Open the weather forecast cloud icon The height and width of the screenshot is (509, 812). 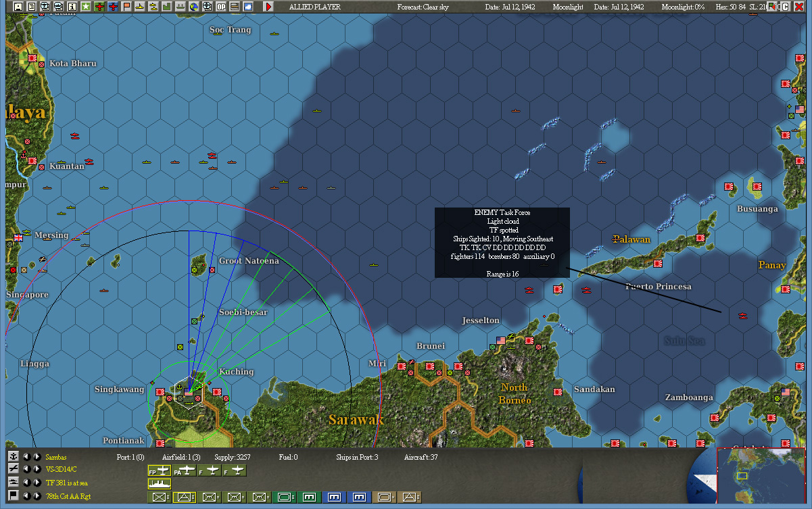coord(247,6)
